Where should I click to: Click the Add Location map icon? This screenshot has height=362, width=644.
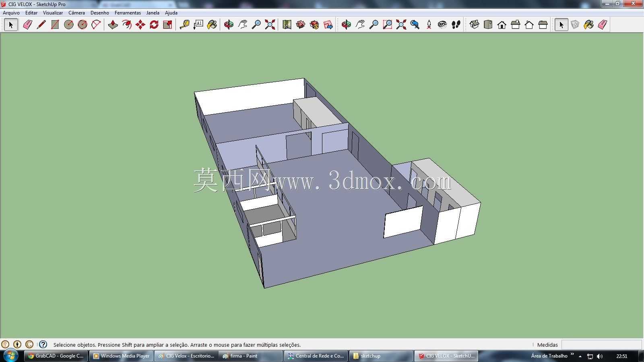(287, 25)
